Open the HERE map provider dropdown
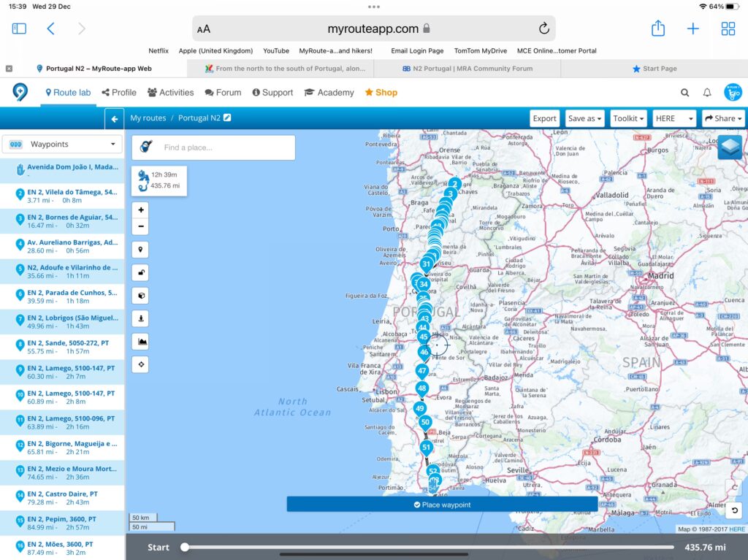Image resolution: width=748 pixels, height=560 pixels. (674, 118)
